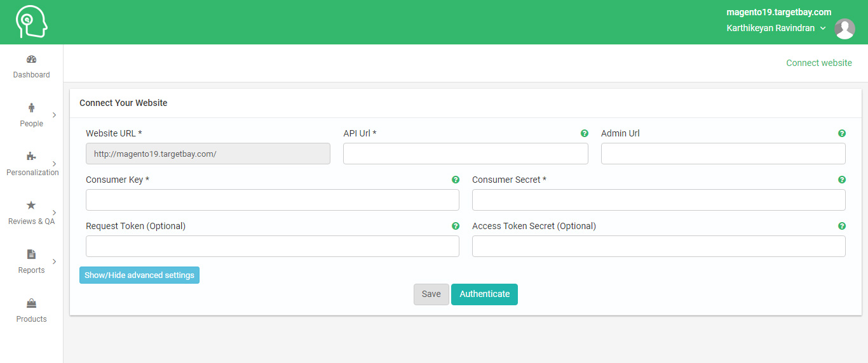Screen dimensions: 868x363
Task: Open the Products bag icon
Action: tap(31, 303)
